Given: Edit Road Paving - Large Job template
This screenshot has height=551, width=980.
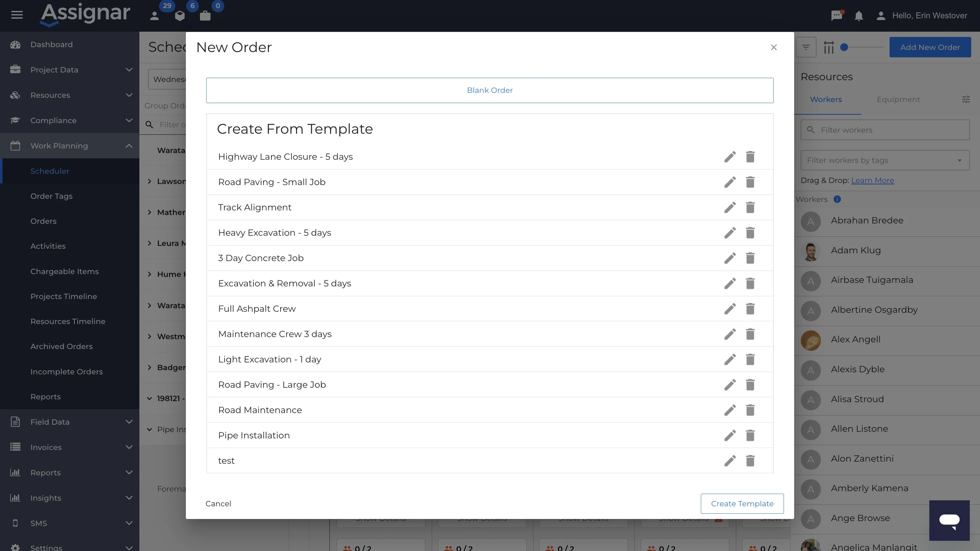Looking at the screenshot, I should click(730, 385).
